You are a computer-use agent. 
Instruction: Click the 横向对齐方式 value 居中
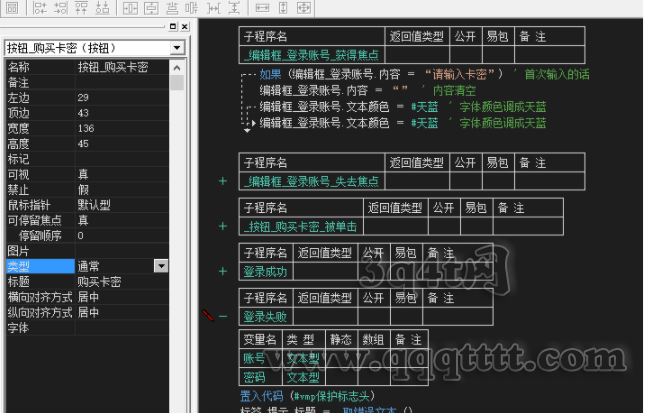(x=88, y=297)
